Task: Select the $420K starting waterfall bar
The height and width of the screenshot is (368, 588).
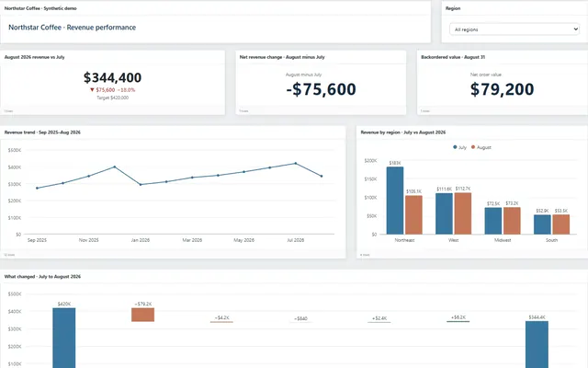Action: pos(63,338)
